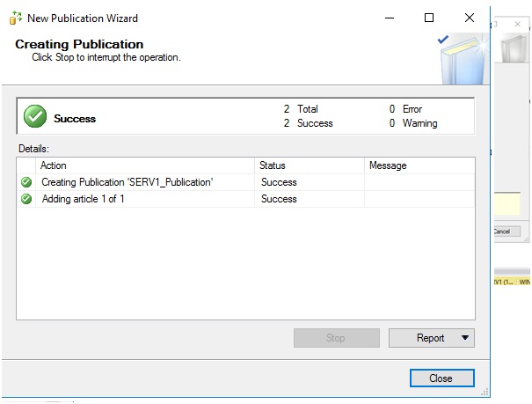Select the Creating Publication 'SERV1_Publication' row
Screen dimensions: 532x404
[128, 182]
